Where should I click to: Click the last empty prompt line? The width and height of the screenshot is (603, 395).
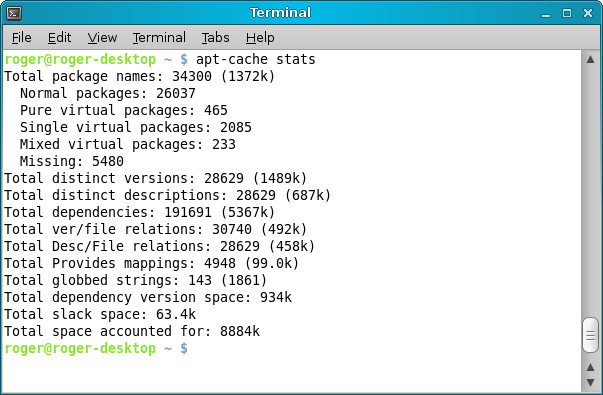96,348
